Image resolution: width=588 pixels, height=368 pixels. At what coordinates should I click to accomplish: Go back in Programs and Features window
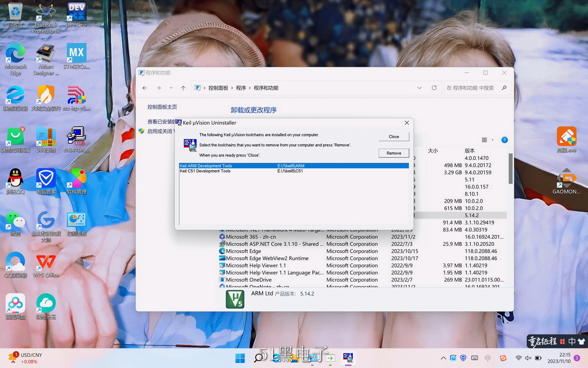145,88
